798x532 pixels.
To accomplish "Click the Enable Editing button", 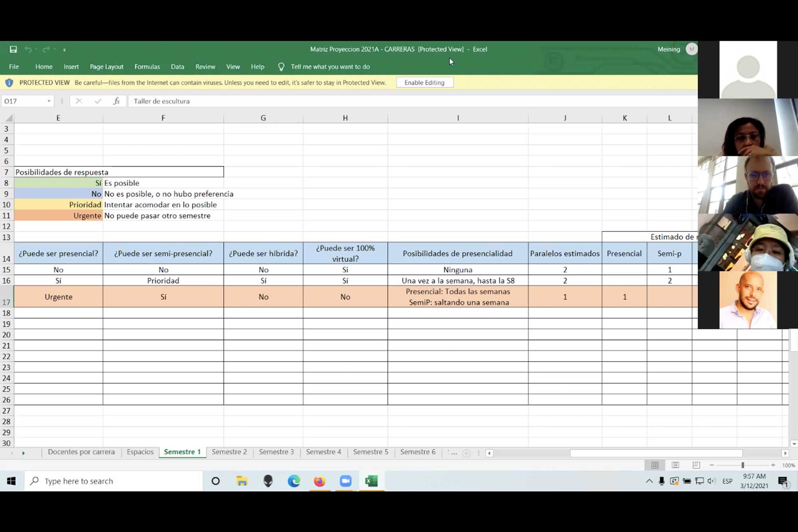I will tap(424, 83).
